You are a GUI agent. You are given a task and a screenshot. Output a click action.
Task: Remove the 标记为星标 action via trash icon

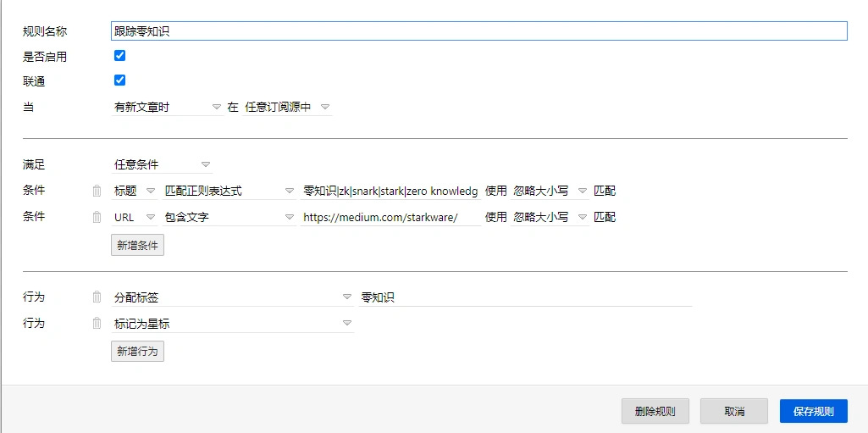[97, 324]
